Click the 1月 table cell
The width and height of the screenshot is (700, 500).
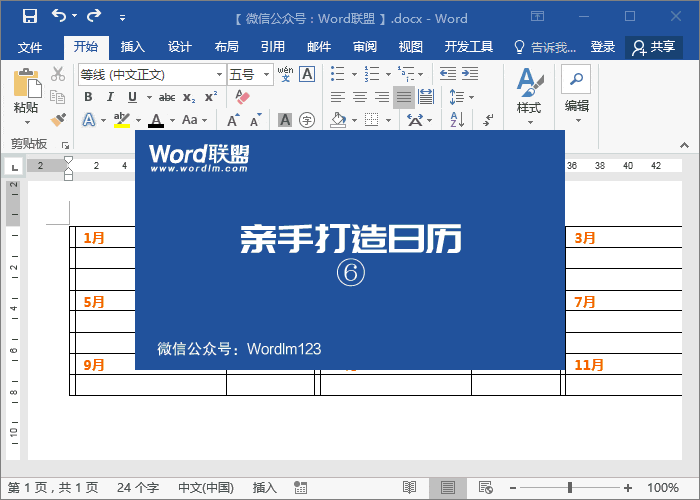click(x=105, y=238)
